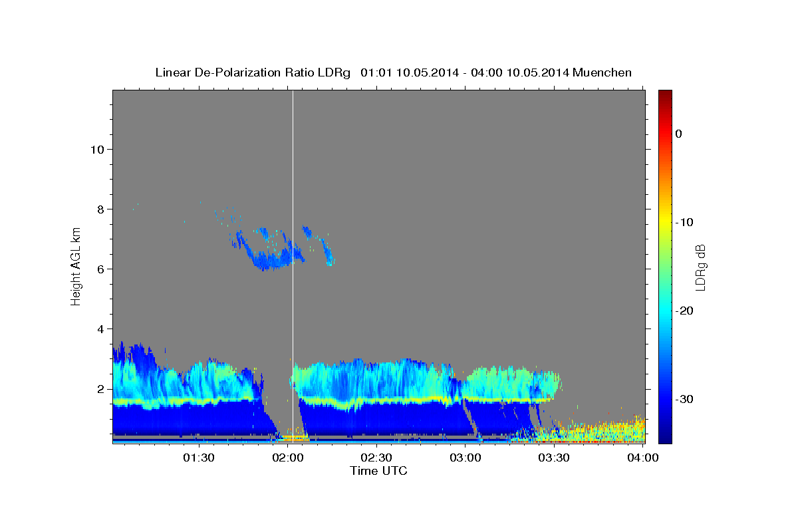Click the 03:30 time tick label
Image resolution: width=798 pixels, height=532 pixels.
(555, 458)
